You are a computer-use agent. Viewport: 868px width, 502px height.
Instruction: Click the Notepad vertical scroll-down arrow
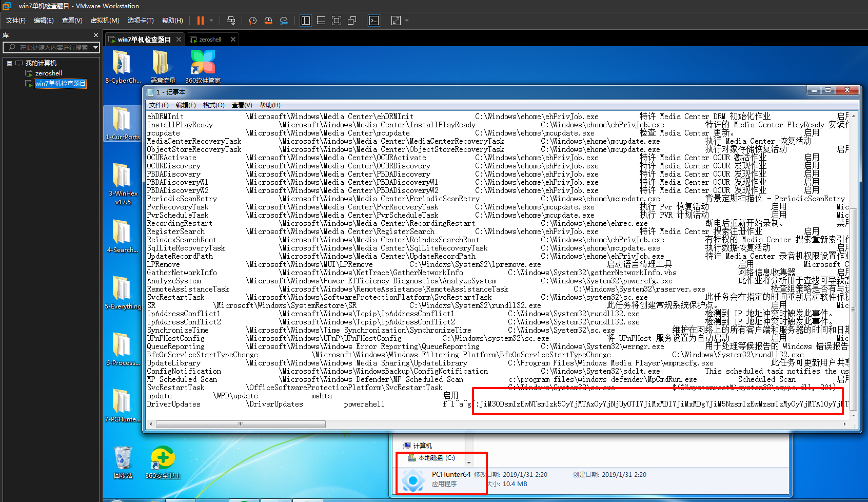tap(854, 415)
